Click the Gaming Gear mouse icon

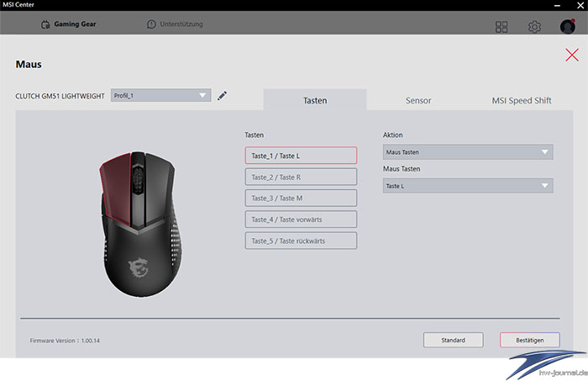(x=45, y=24)
